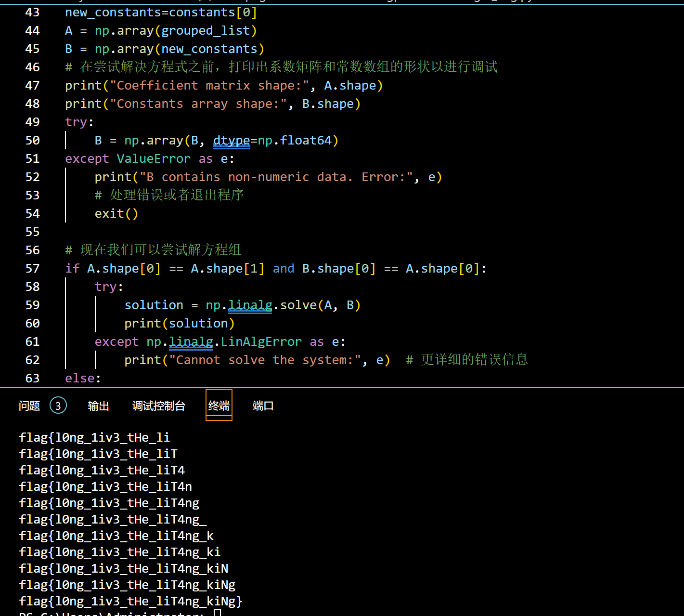
Task: Click 'print(solution)' on line 60
Action: (x=180, y=323)
